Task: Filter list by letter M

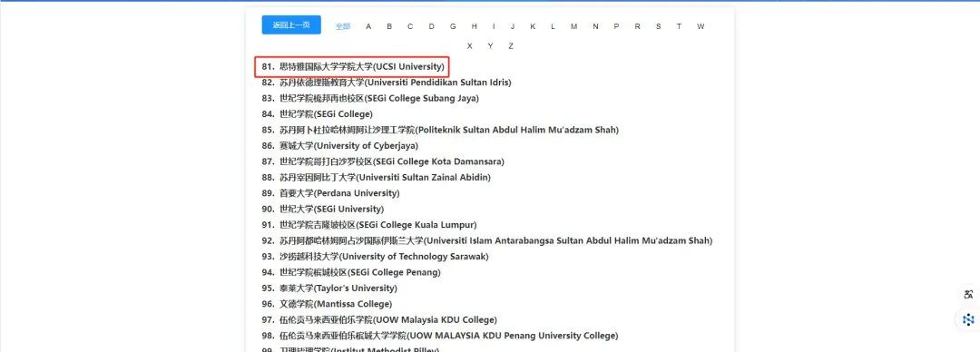Action: tap(573, 26)
